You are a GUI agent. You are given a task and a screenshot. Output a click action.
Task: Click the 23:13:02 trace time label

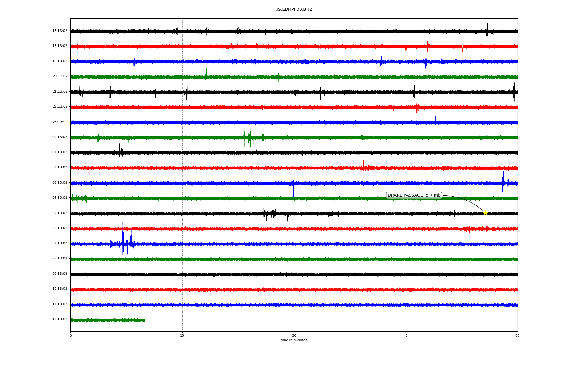(x=60, y=122)
